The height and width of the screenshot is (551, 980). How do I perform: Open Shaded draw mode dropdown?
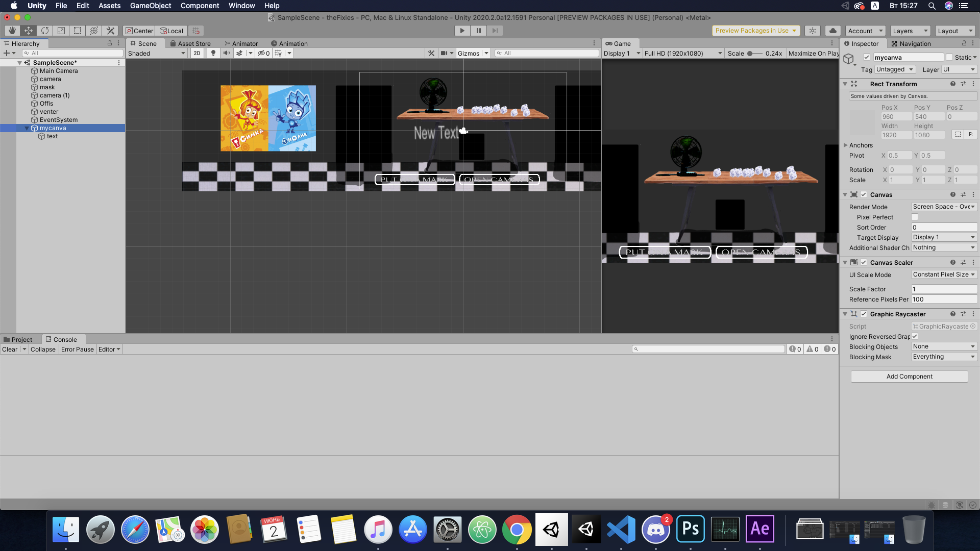click(x=157, y=53)
